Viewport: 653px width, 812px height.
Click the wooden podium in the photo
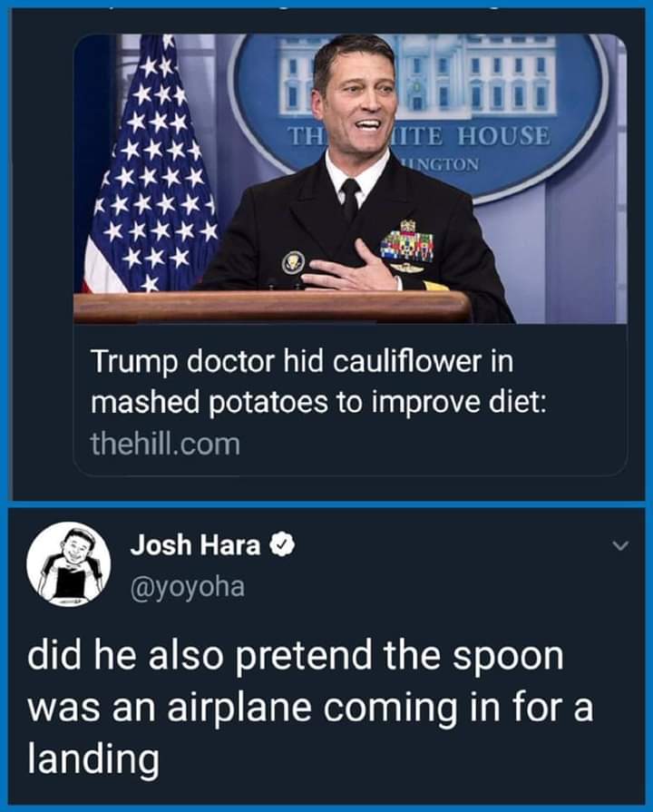272,308
